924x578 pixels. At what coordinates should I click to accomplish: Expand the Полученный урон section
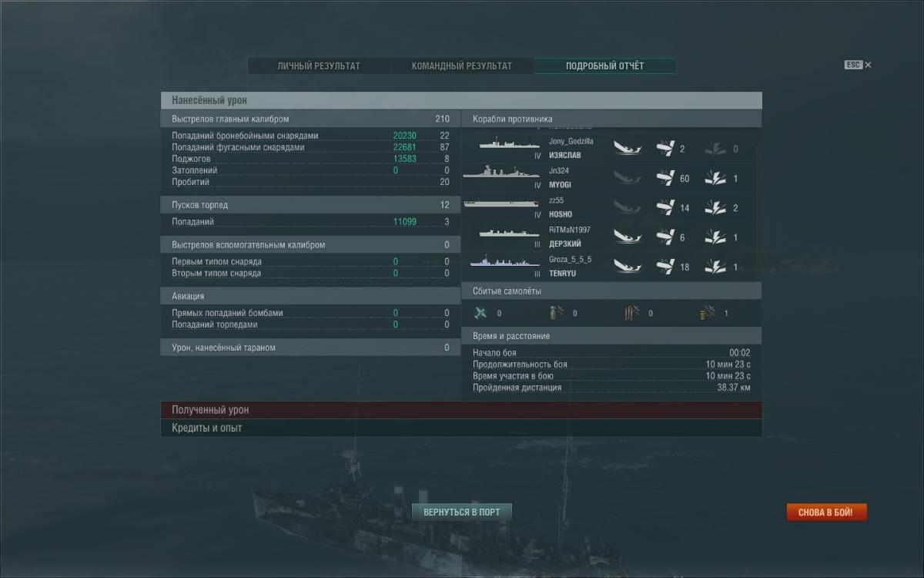pyautogui.click(x=461, y=410)
